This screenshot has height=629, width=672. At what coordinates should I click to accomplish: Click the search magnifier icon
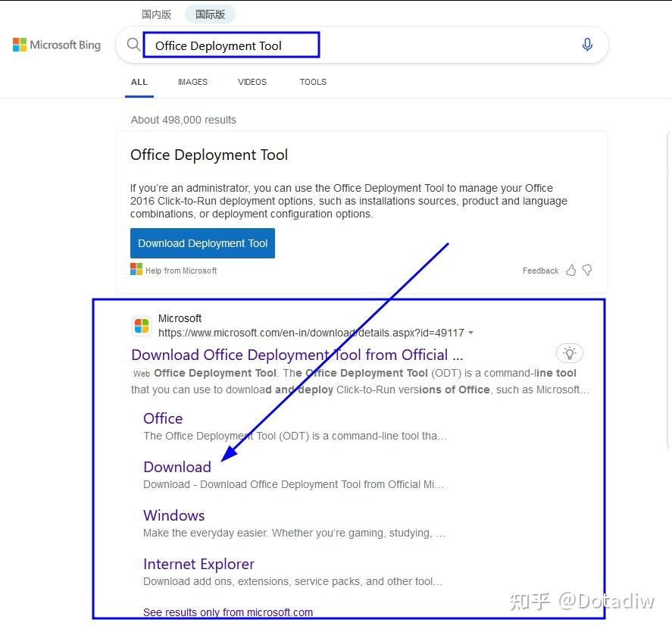133,45
